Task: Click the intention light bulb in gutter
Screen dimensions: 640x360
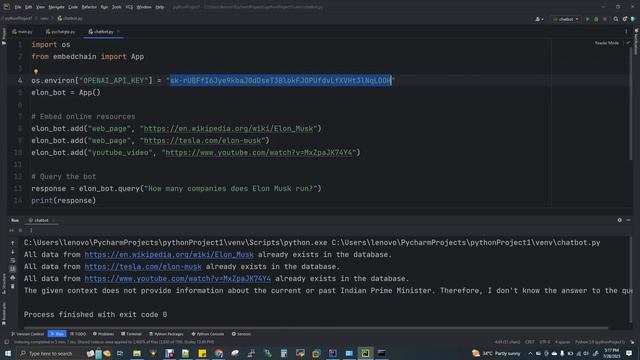Action: (x=36, y=71)
